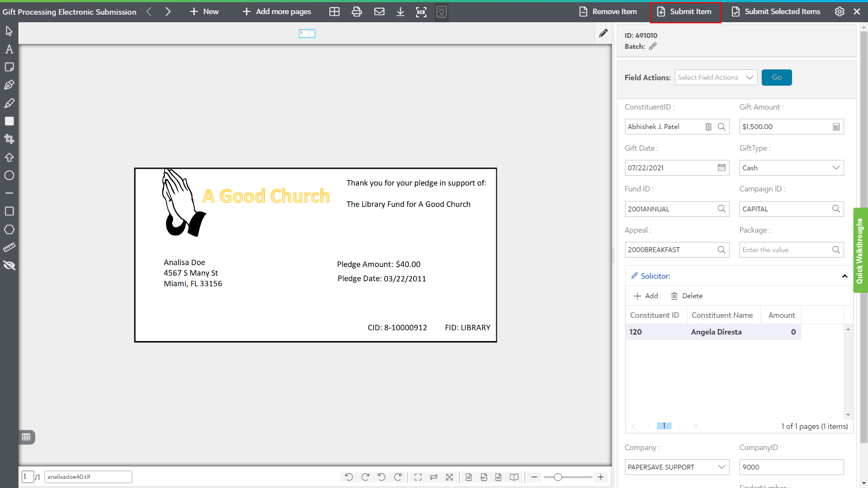Click Remove Item in the top bar
The image size is (868, 488).
[608, 12]
